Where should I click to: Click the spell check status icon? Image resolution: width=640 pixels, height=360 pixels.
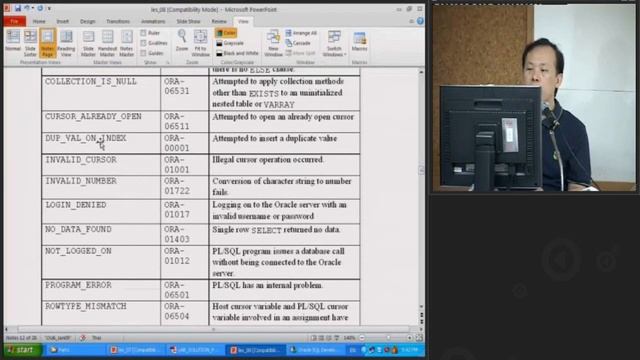[83, 338]
